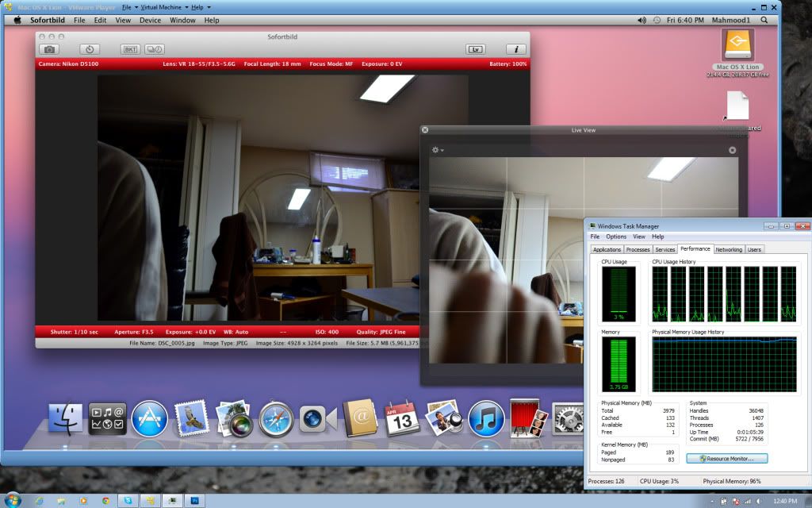Image resolution: width=812 pixels, height=508 pixels.
Task: Click the 'ISO: 400' readout
Action: 327,332
